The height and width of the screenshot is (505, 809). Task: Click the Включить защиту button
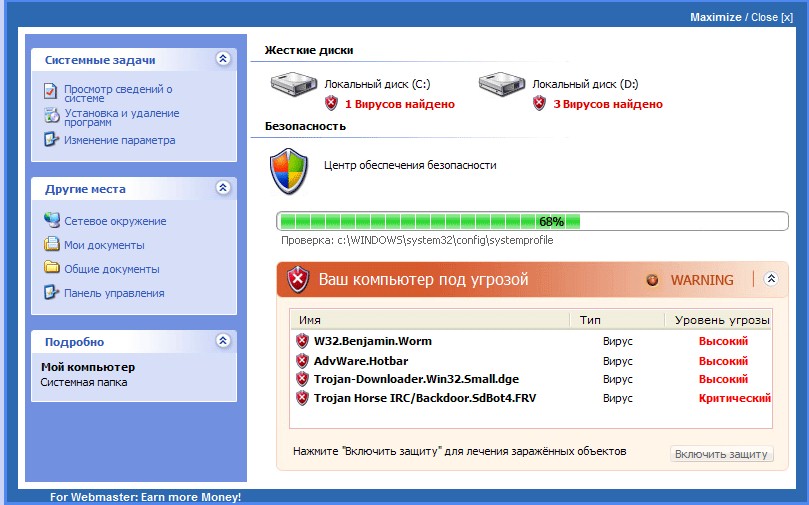point(721,454)
